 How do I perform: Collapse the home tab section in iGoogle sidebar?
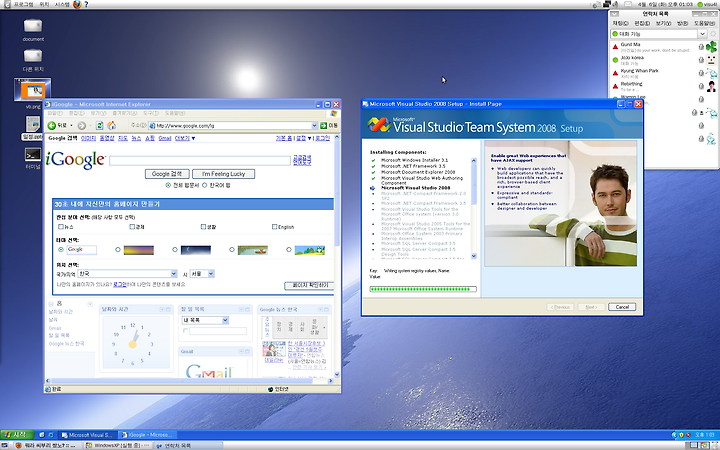51,304
